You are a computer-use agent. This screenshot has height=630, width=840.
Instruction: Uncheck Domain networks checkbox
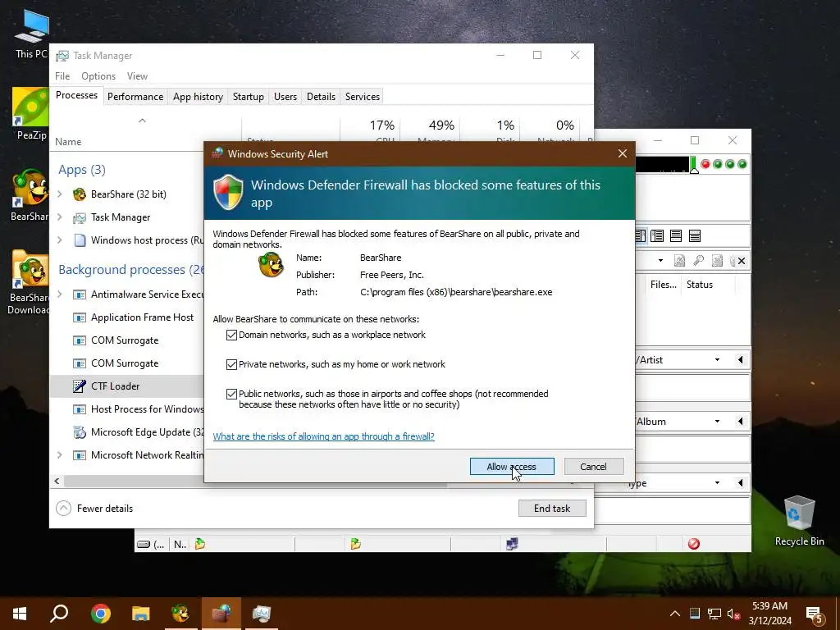tap(231, 335)
